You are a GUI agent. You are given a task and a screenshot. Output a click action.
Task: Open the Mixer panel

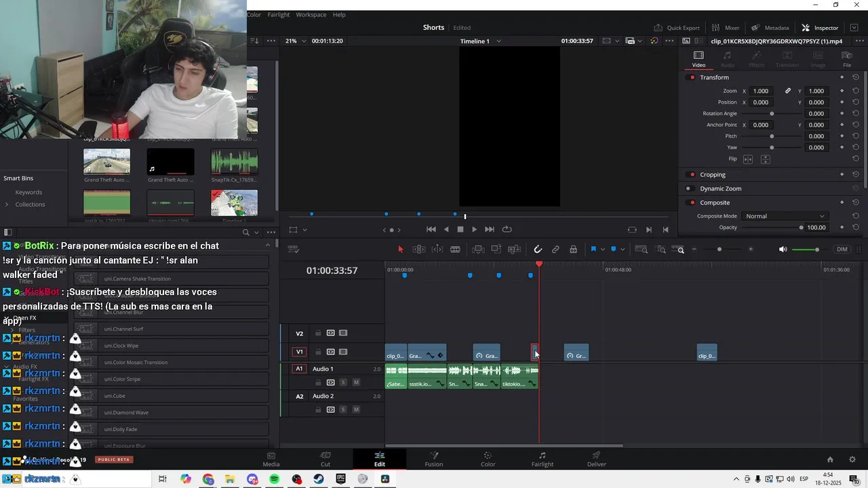click(725, 28)
